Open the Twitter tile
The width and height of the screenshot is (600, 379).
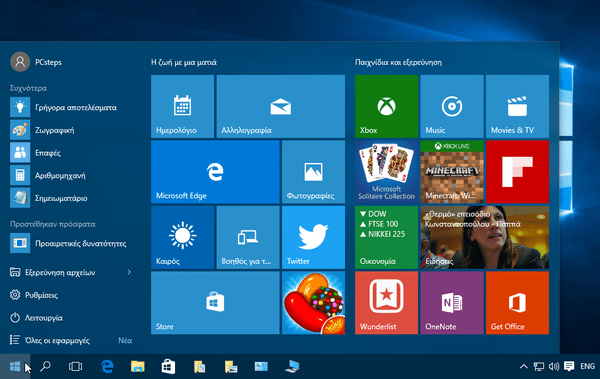click(x=313, y=237)
